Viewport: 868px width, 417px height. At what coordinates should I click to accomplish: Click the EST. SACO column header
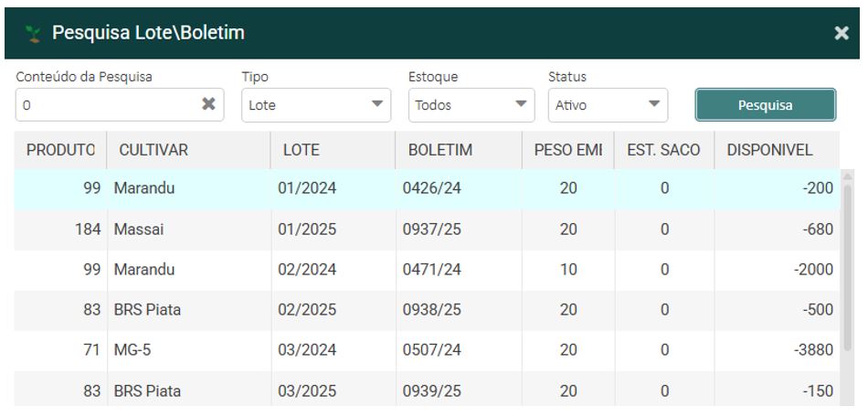point(662,151)
